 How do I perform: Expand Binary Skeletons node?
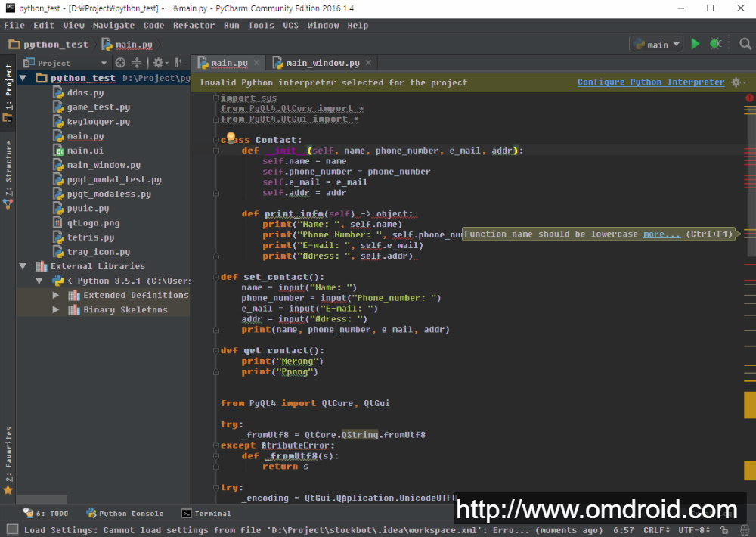point(55,309)
